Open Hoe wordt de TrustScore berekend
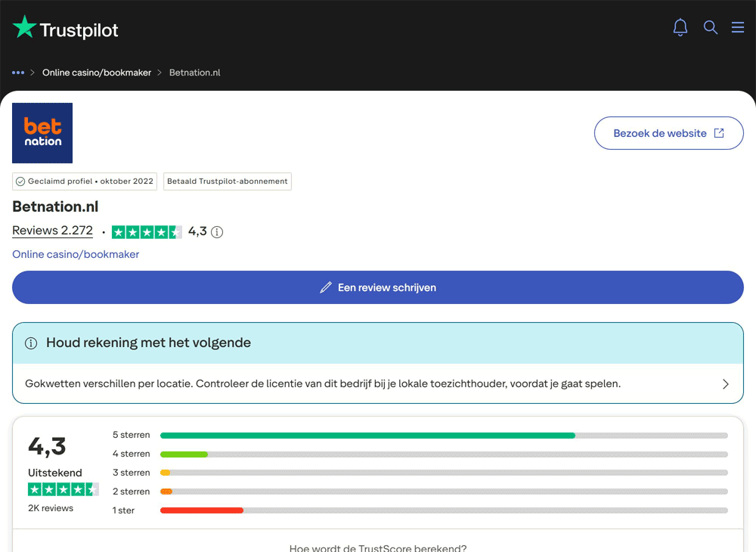Viewport: 756px width, 552px height. pos(378,547)
